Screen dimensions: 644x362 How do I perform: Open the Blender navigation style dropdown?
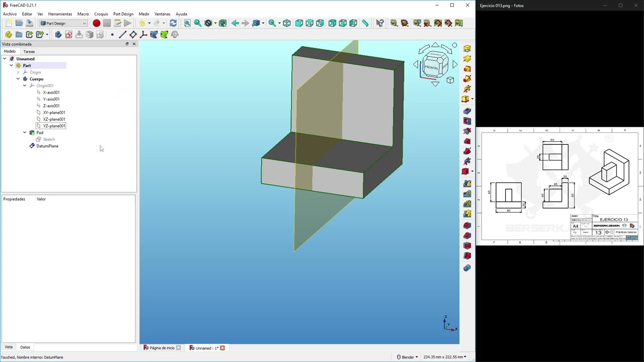[x=408, y=357]
